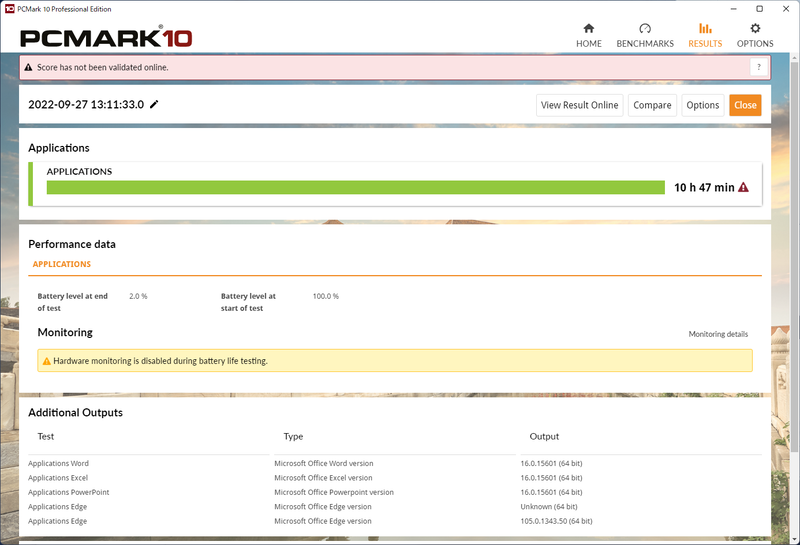Open the Benchmarks gauge icon
800x545 pixels.
pos(645,29)
